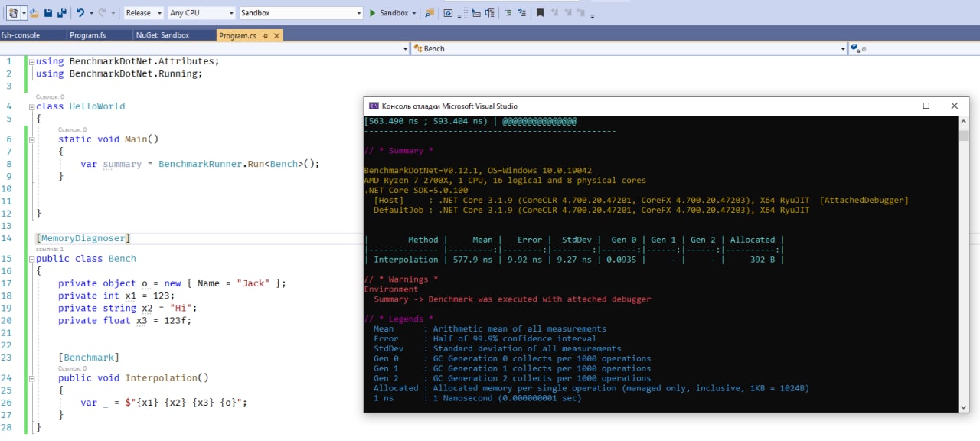This screenshot has width=980, height=441.
Task: Save the current file with the floppy icon
Action: tap(48, 13)
